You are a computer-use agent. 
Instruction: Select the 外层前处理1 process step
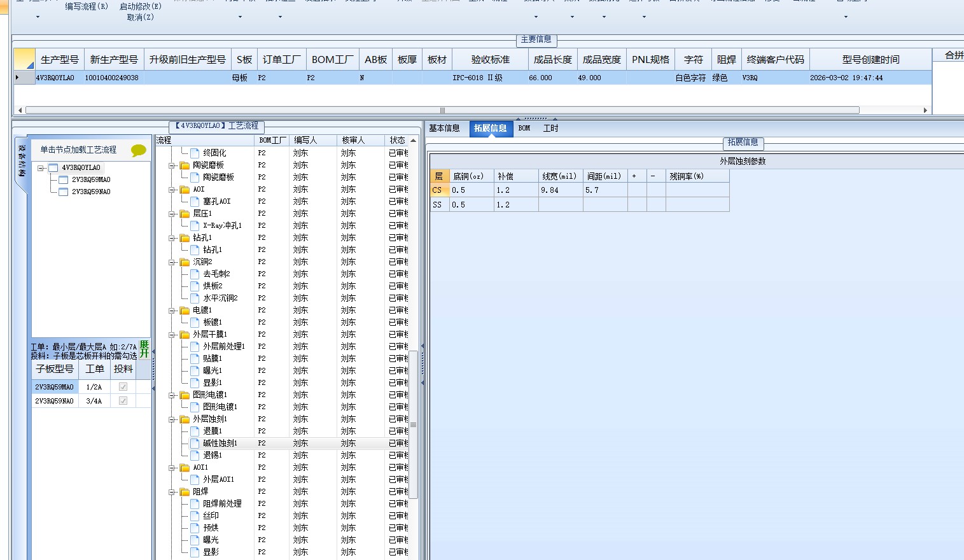tap(224, 346)
